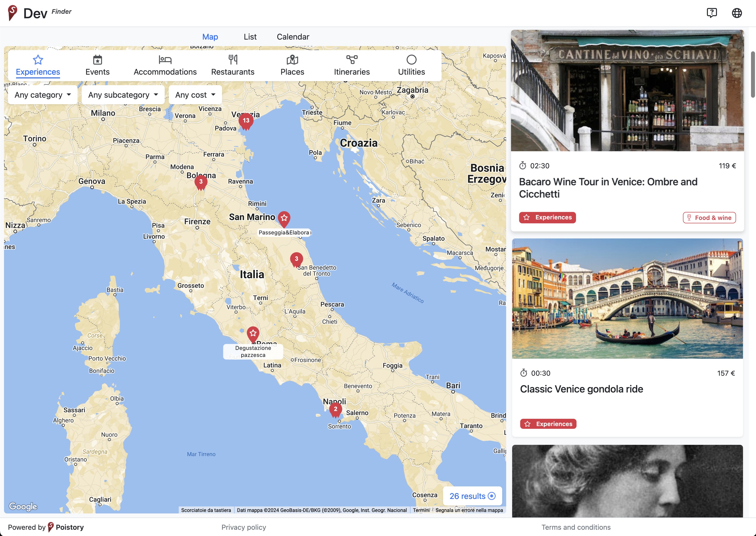Select the Experiences star icon
This screenshot has height=536, width=756.
pos(38,60)
